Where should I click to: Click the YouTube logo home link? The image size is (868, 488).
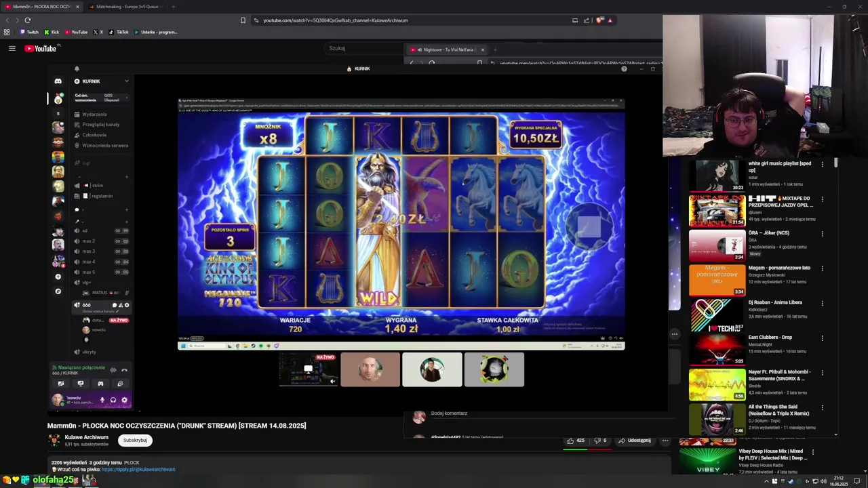tap(41, 48)
